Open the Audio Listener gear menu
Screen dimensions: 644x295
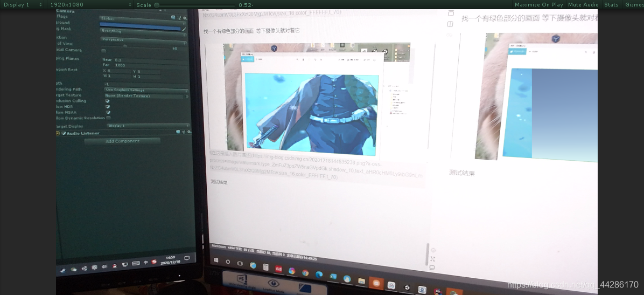(x=189, y=132)
